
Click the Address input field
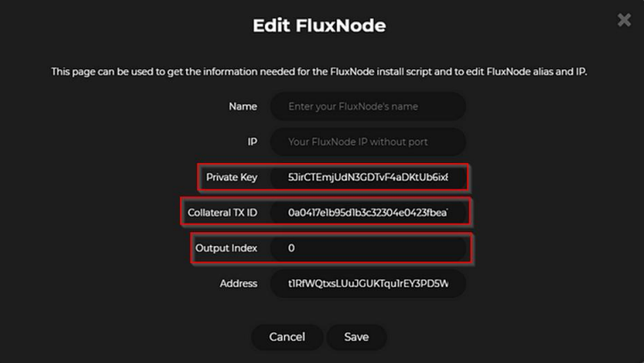(368, 284)
